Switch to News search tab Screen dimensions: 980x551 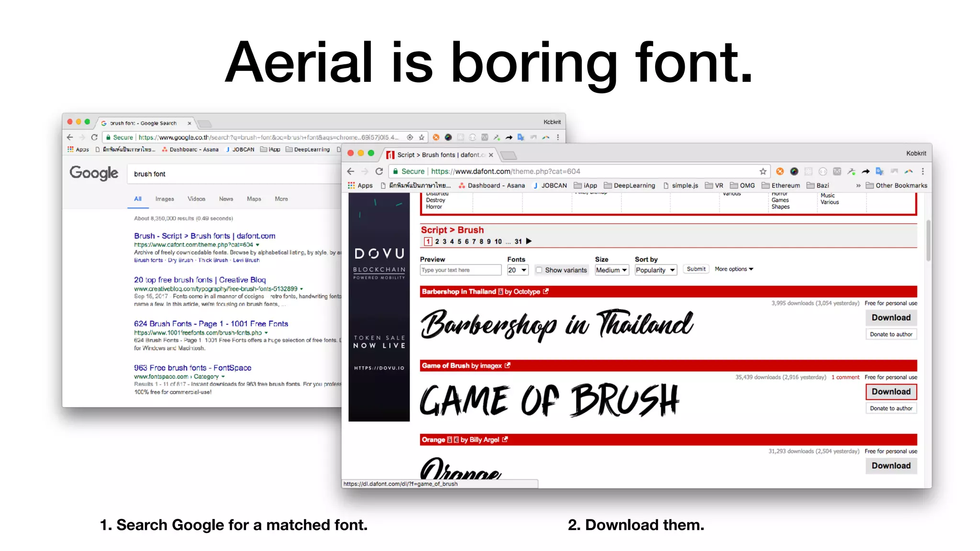226,199
